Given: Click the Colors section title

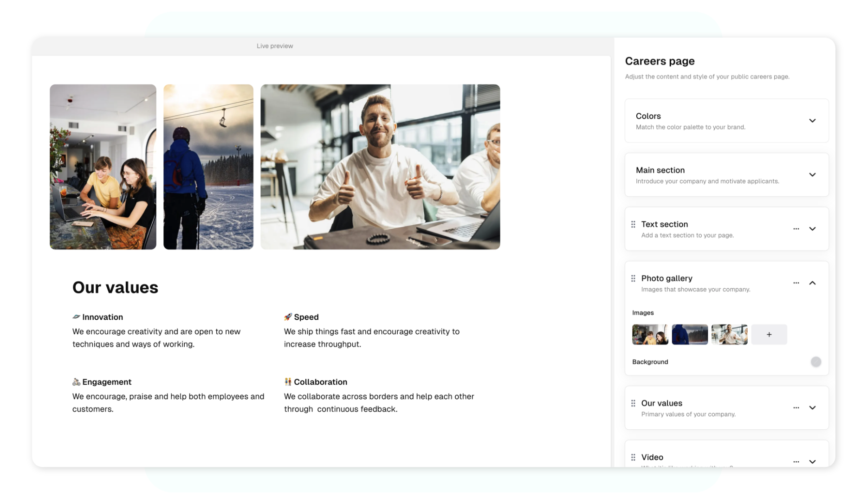Looking at the screenshot, I should (648, 116).
